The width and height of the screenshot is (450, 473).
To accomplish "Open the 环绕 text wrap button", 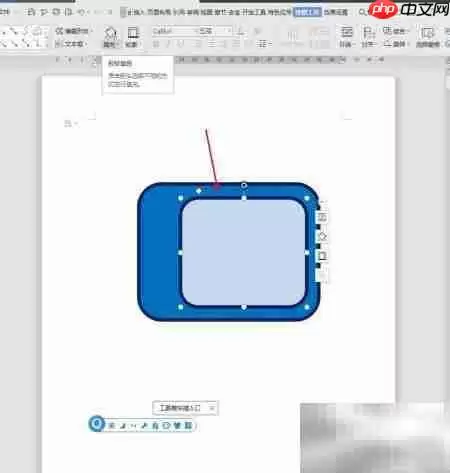I will coord(347,37).
